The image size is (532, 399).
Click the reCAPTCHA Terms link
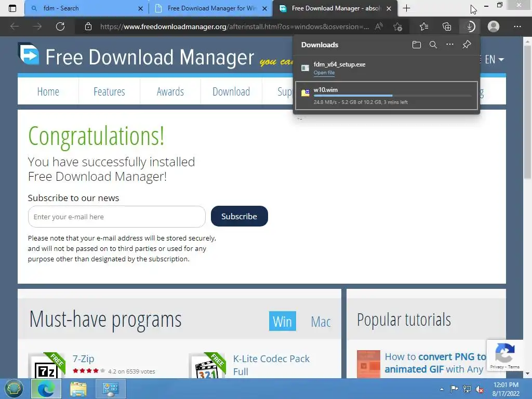[x=514, y=367]
